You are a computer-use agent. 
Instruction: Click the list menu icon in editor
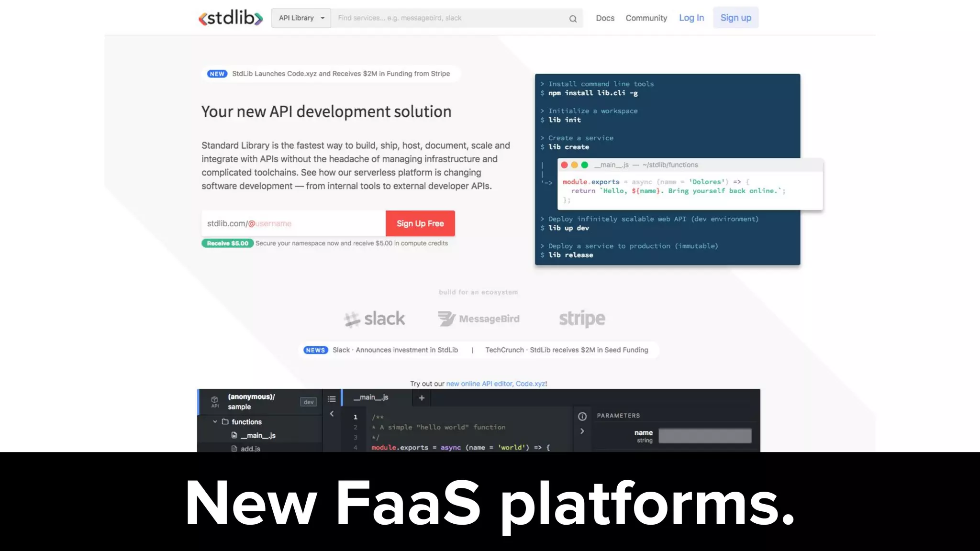coord(332,398)
